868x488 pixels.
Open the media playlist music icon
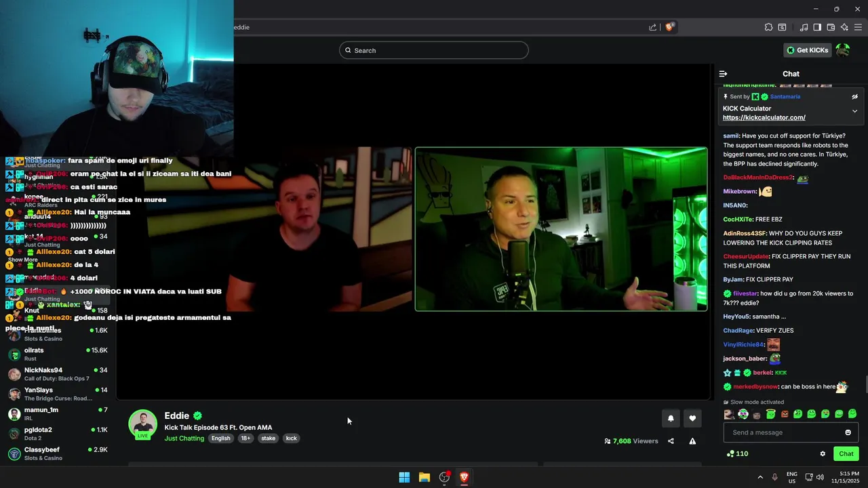coord(804,27)
